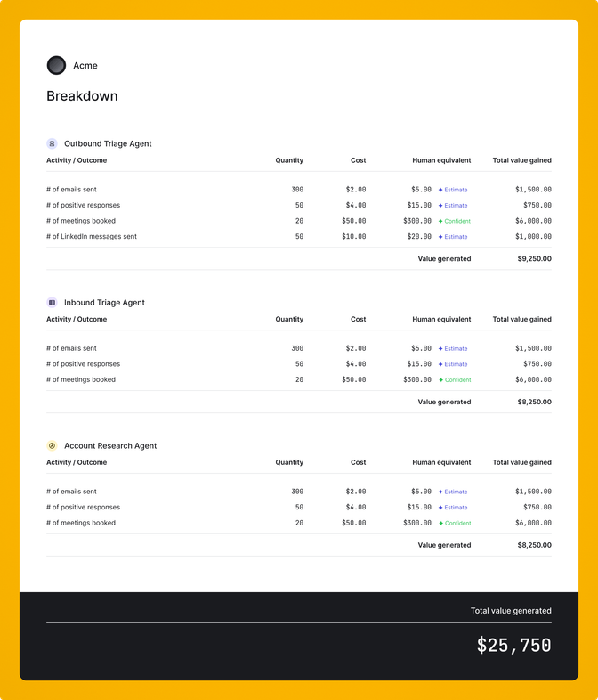Screen dimensions: 598x700
Task: Click Account Research emails sent row label
Action: (x=71, y=492)
